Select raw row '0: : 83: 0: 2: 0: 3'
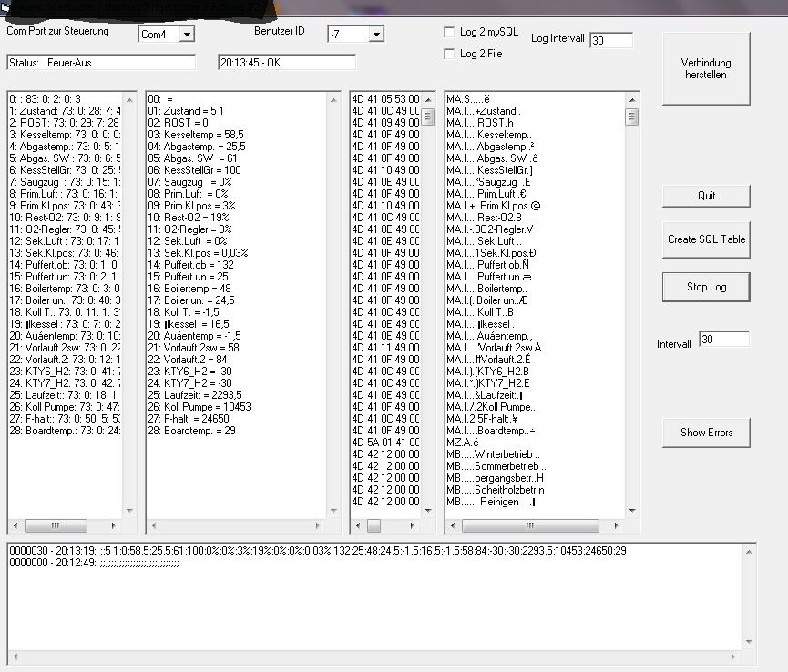The image size is (788, 672). [x=46, y=99]
